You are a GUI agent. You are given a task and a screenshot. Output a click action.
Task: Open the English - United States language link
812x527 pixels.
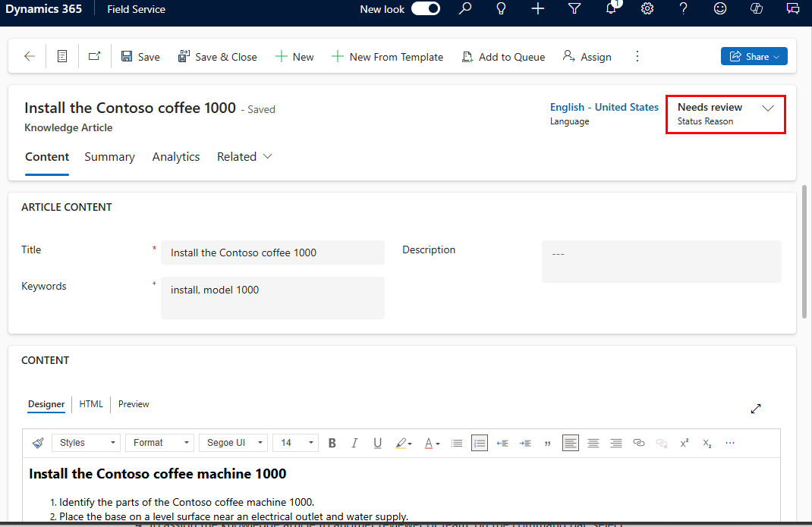pos(604,107)
